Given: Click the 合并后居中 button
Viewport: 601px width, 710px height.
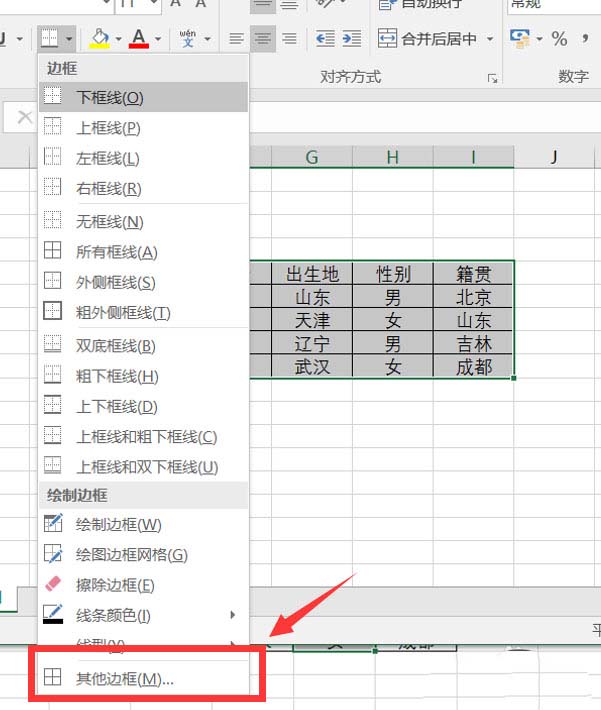Looking at the screenshot, I should click(428, 38).
